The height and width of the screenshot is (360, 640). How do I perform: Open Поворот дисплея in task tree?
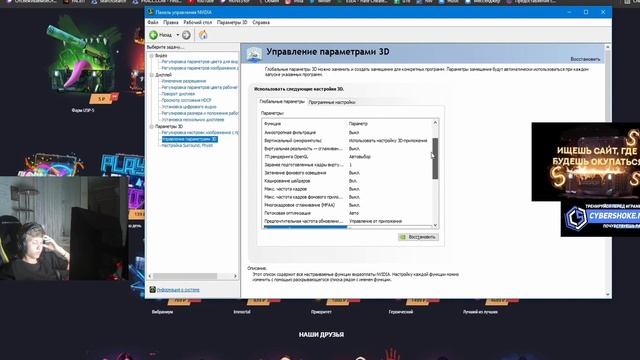pos(178,94)
